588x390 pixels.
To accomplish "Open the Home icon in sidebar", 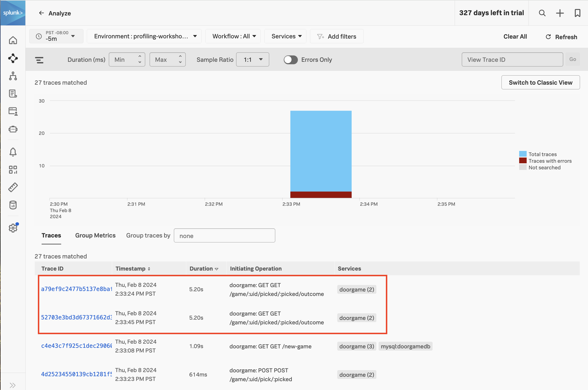I will pos(13,41).
